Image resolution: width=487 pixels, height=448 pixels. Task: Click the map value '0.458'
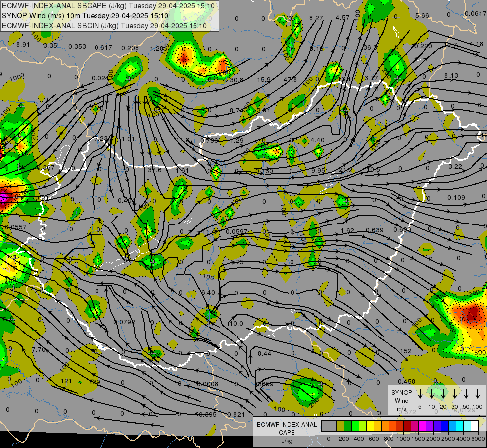(x=406, y=381)
